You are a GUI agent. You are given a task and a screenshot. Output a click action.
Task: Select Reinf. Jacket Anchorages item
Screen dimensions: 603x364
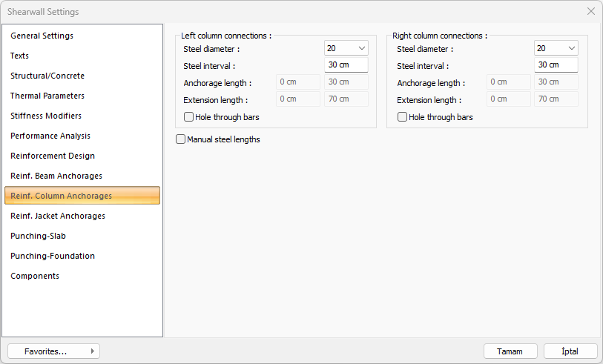coord(58,216)
